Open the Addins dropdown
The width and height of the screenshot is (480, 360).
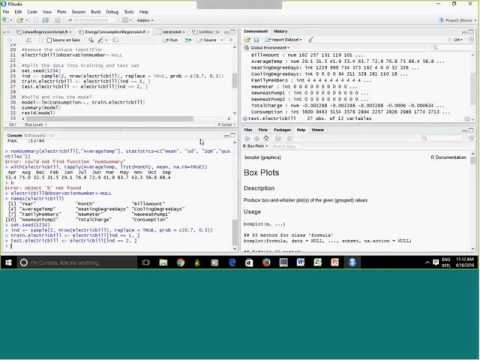(146, 20)
